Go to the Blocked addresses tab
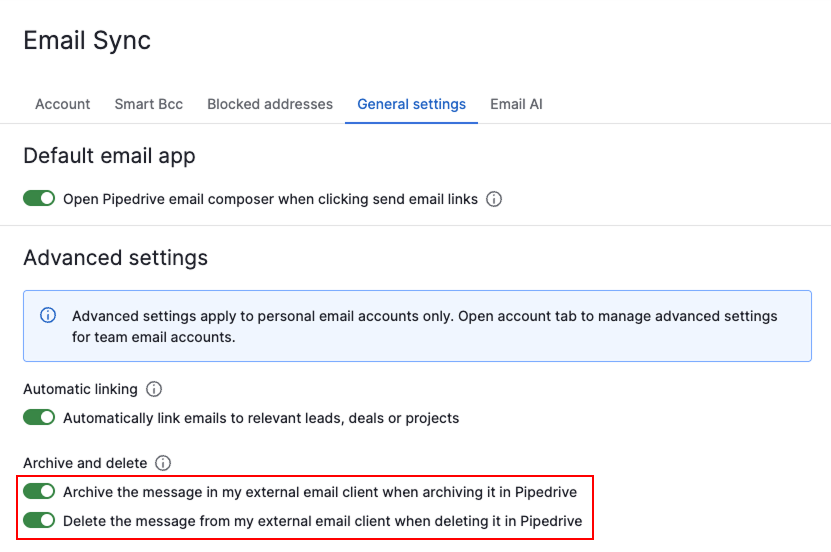This screenshot has width=831, height=552. point(270,104)
